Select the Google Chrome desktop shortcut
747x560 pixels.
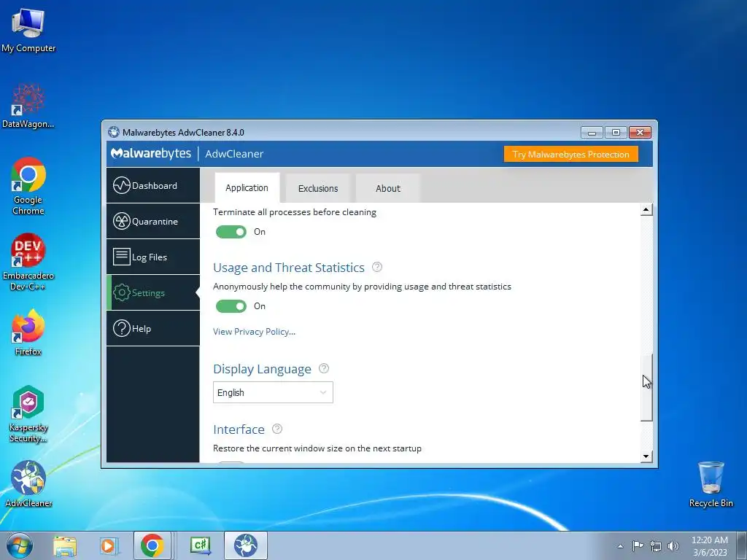click(x=28, y=186)
